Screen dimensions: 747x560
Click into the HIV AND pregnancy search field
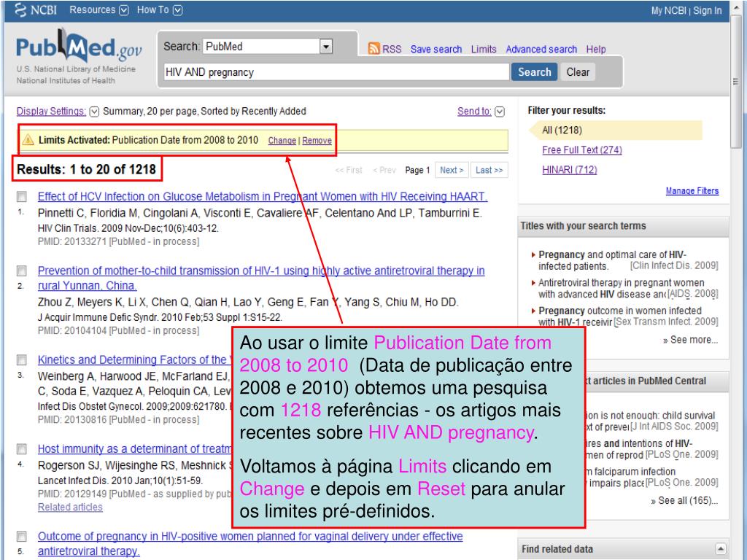click(336, 72)
